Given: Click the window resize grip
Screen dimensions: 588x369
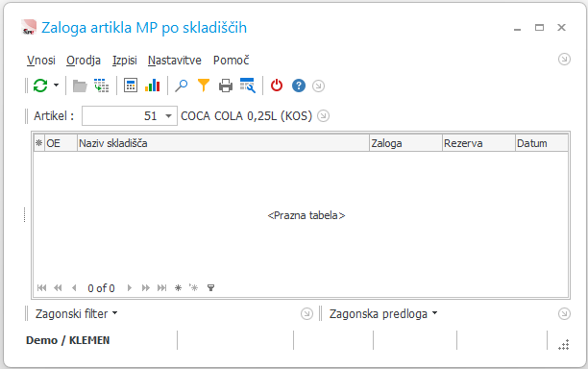Looking at the screenshot, I should 564,345.
